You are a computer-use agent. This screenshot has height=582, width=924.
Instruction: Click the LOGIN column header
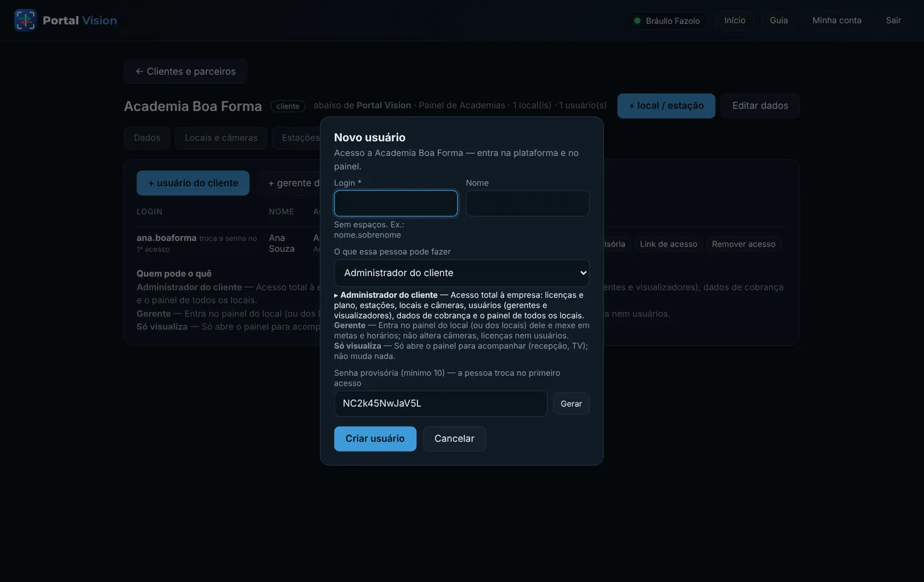150,212
